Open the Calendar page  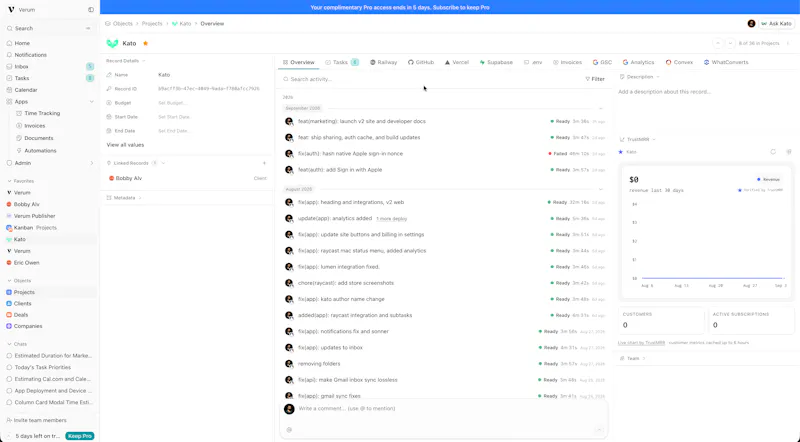[26, 90]
